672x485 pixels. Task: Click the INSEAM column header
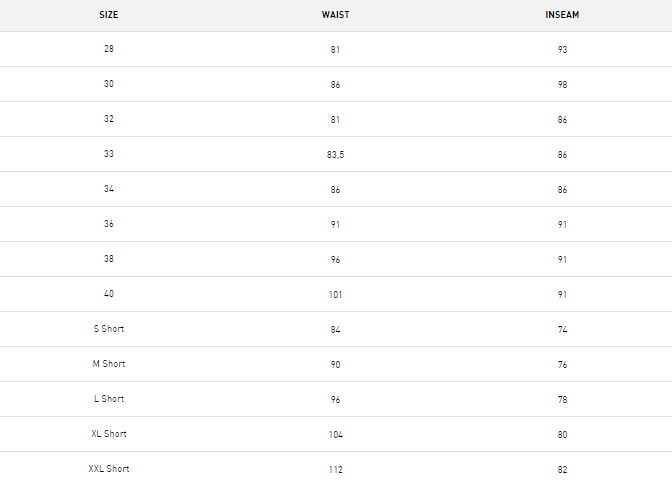[562, 15]
